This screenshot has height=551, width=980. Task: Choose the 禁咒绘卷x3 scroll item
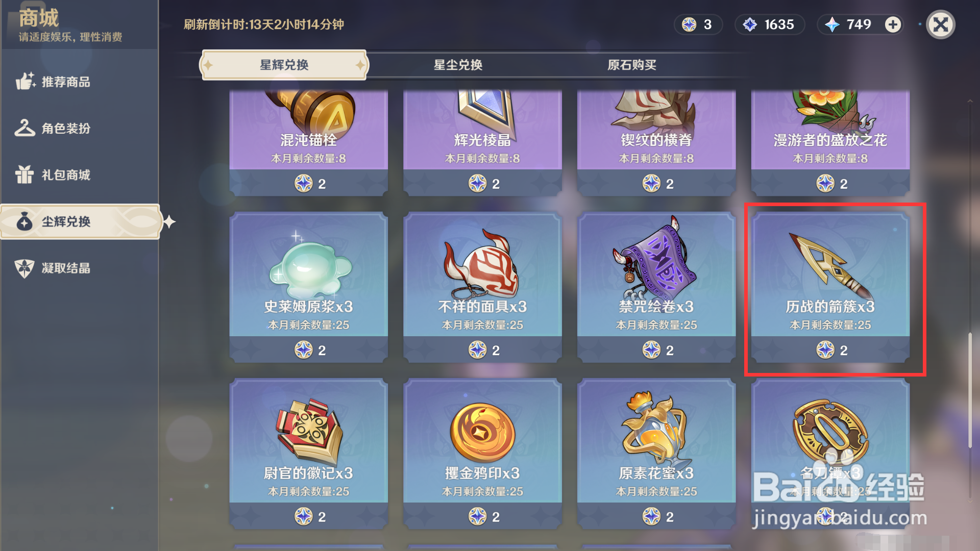[656, 287]
